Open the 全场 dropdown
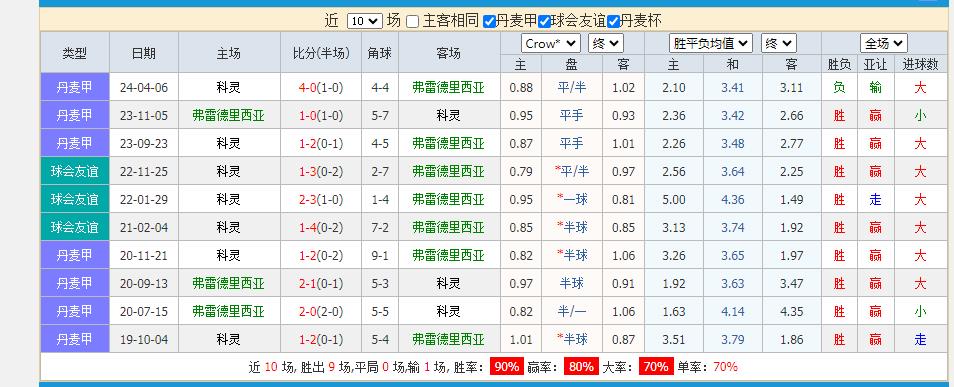Screen dimensions: 954x387 [883, 44]
